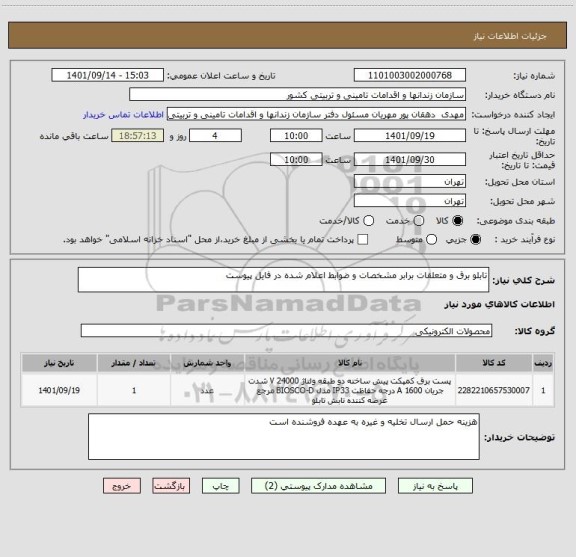Image resolution: width=576 pixels, height=557 pixels.
Task: Click the گروه کالا field محصولات الکترونیکی
Action: 286,331
